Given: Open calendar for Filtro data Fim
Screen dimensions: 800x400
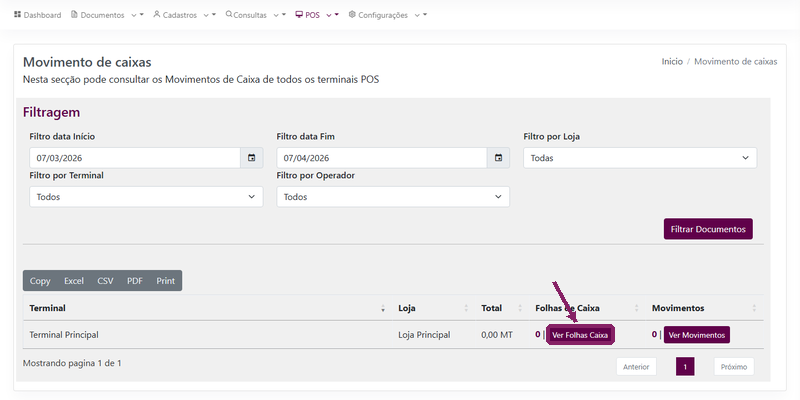Looking at the screenshot, I should click(x=498, y=158).
